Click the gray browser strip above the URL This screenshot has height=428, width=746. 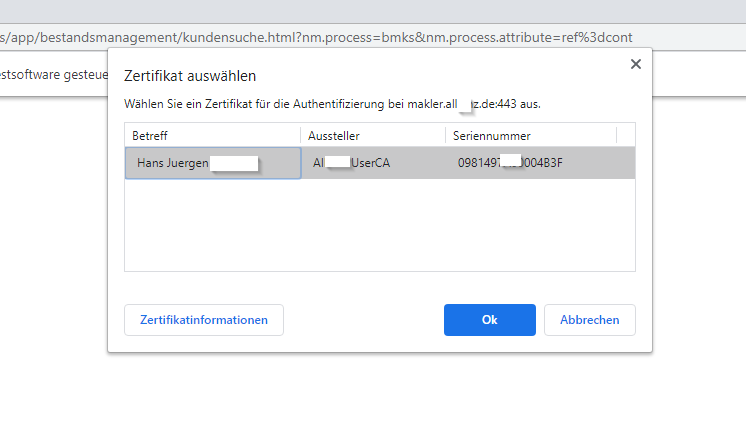370,8
